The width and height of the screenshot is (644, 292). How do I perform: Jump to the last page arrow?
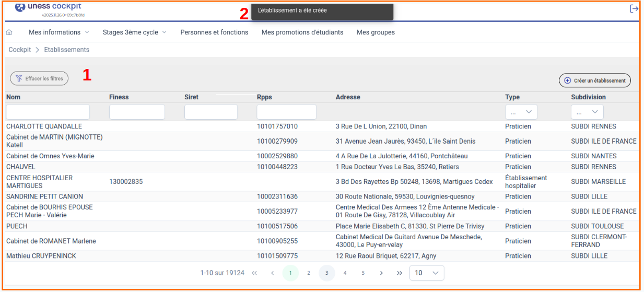[400, 273]
